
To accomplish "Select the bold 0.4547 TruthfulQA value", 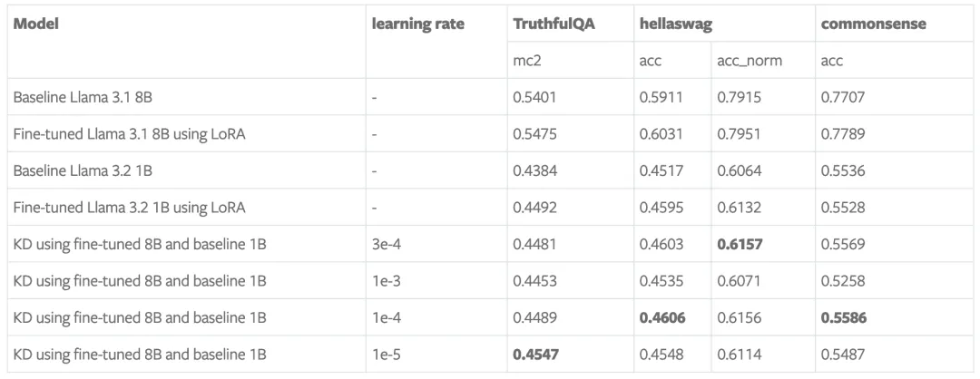I will pos(535,355).
